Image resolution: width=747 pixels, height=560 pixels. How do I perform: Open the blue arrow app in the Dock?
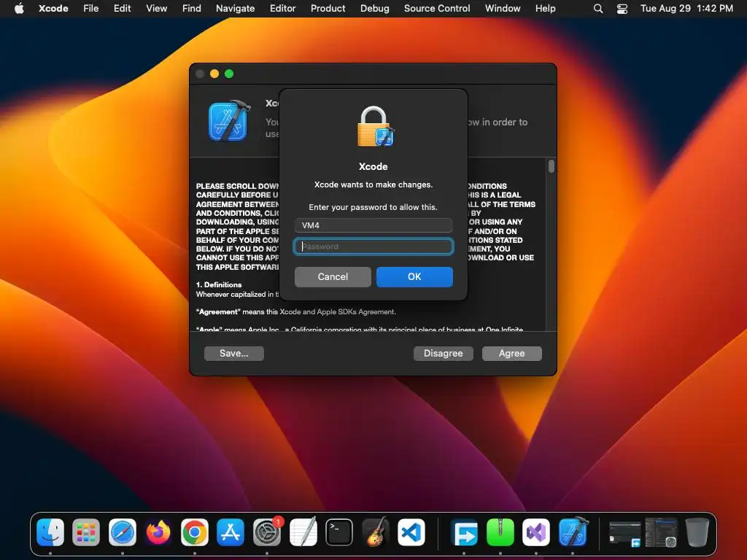[464, 532]
